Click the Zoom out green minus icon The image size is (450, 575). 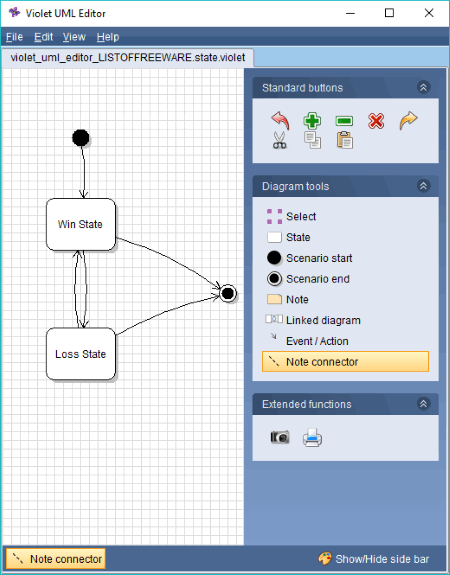344,121
